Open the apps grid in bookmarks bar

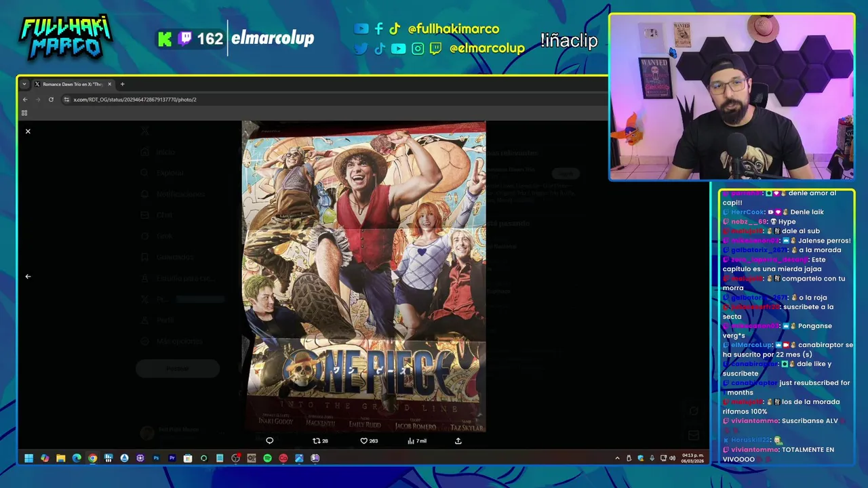pos(24,113)
